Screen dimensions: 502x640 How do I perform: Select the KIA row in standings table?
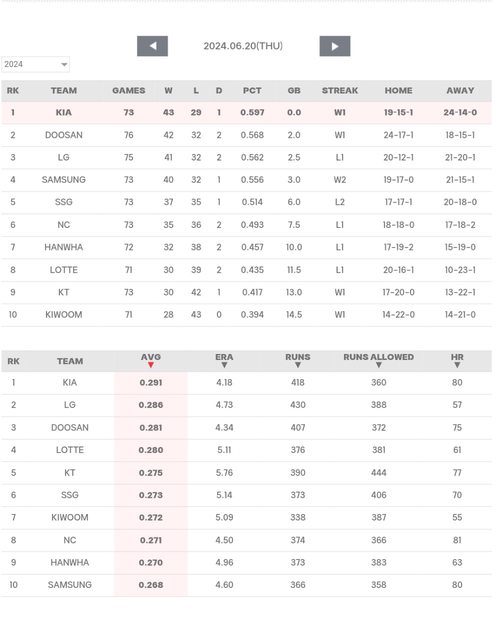(x=247, y=113)
